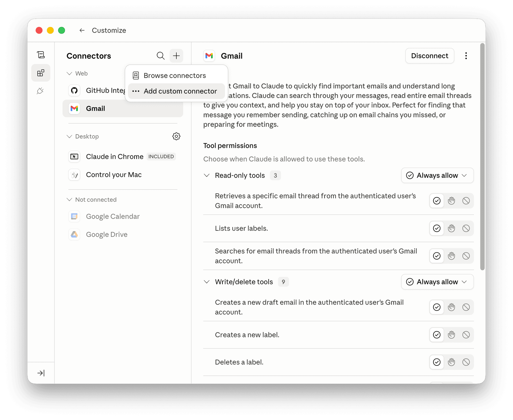513x420 pixels.
Task: Click the expand sidebar arrow at bottom
Action: tap(41, 373)
